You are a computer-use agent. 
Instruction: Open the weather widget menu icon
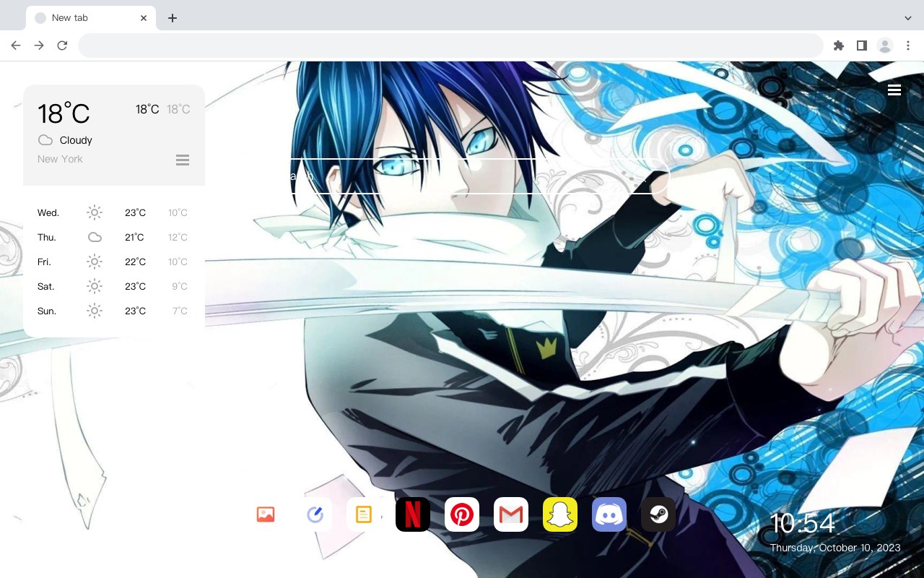(x=183, y=160)
